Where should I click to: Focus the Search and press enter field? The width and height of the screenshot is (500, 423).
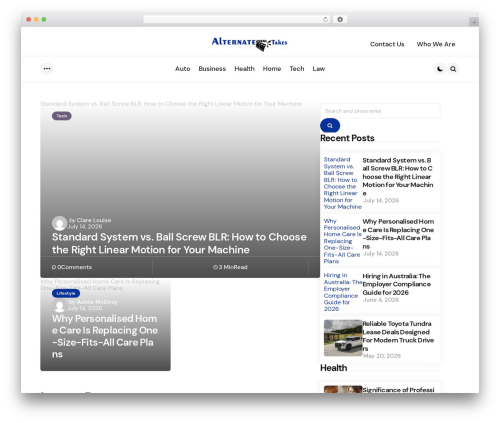click(380, 111)
